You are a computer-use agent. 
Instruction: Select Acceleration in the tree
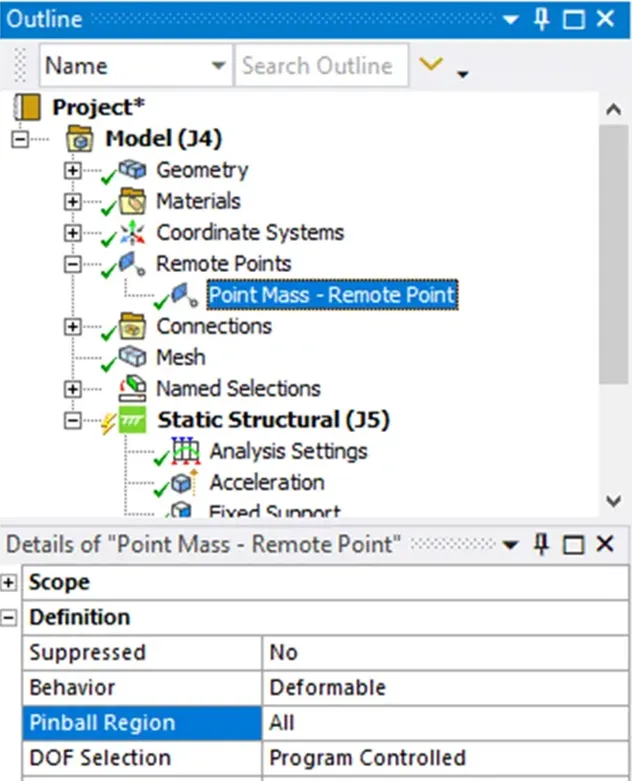click(267, 483)
